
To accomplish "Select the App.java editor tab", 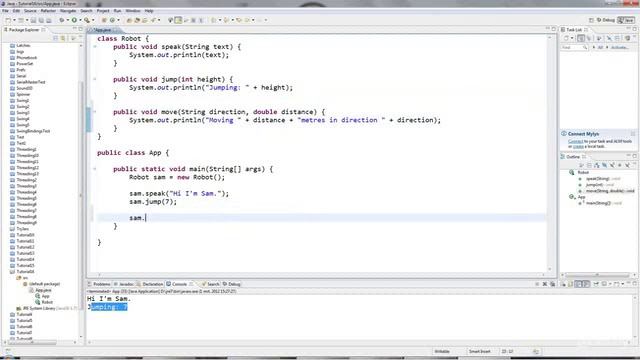I will 102,30.
